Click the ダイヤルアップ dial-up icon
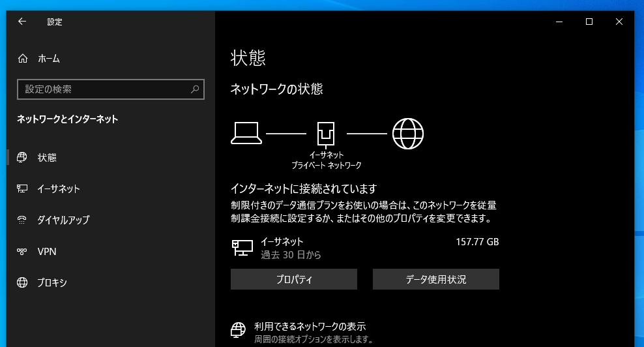This screenshot has width=644, height=347. point(22,220)
